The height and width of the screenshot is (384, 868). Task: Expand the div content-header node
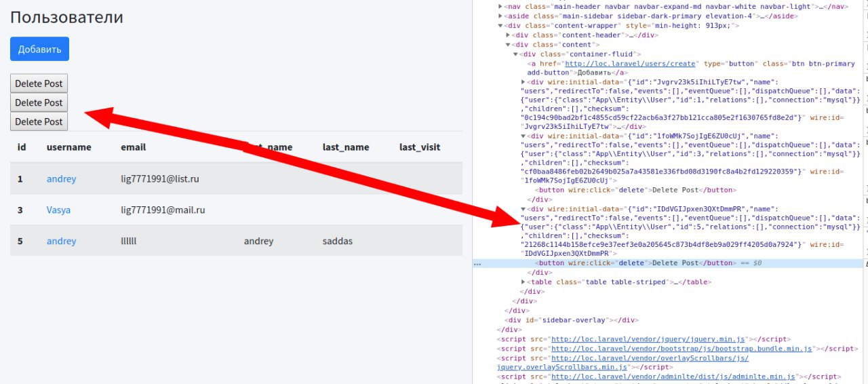click(x=509, y=35)
